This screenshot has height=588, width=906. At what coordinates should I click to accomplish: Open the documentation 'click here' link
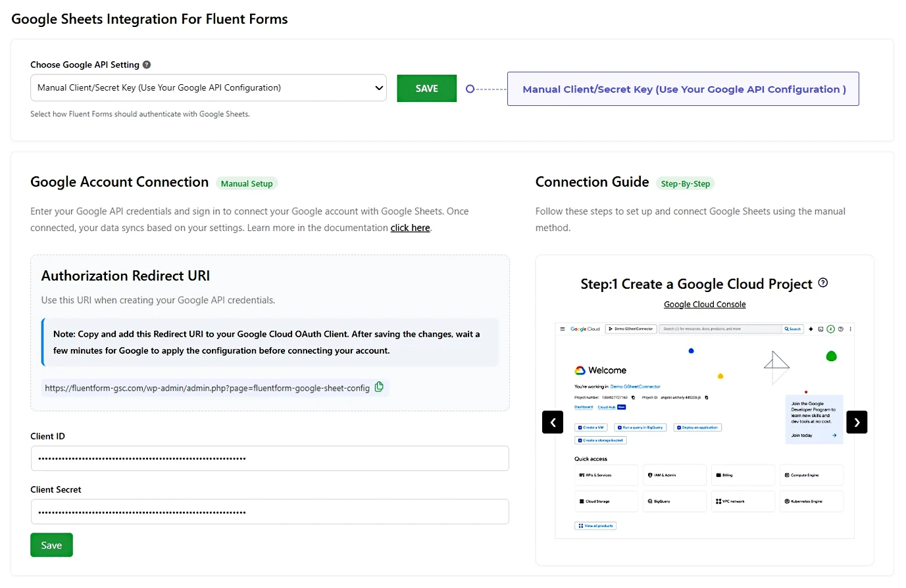coord(410,228)
